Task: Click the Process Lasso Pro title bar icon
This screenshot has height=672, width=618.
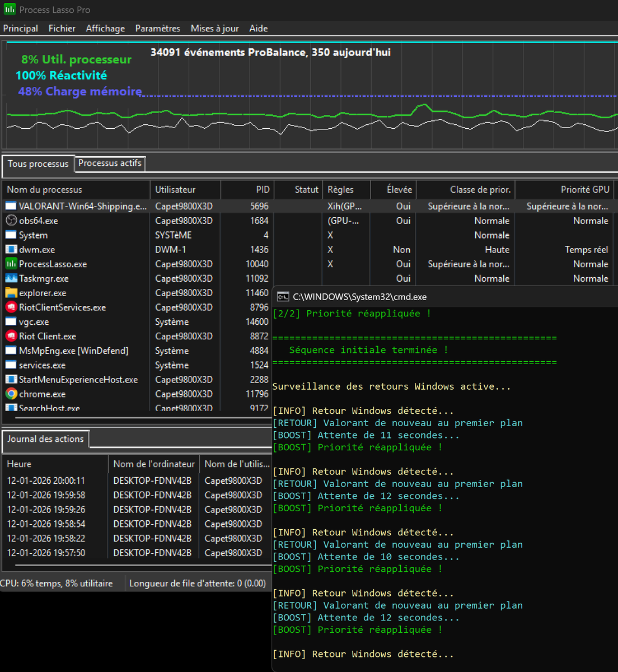Action: [10, 10]
